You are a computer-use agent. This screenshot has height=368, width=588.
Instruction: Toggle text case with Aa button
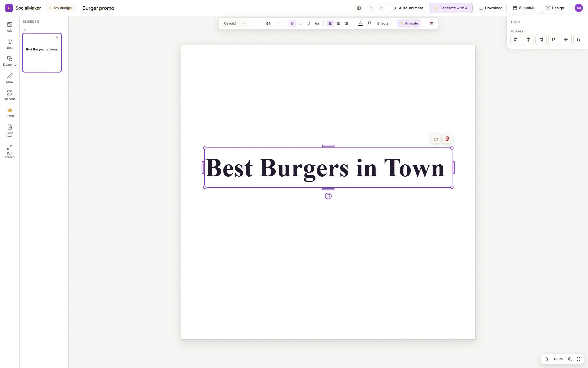point(317,23)
